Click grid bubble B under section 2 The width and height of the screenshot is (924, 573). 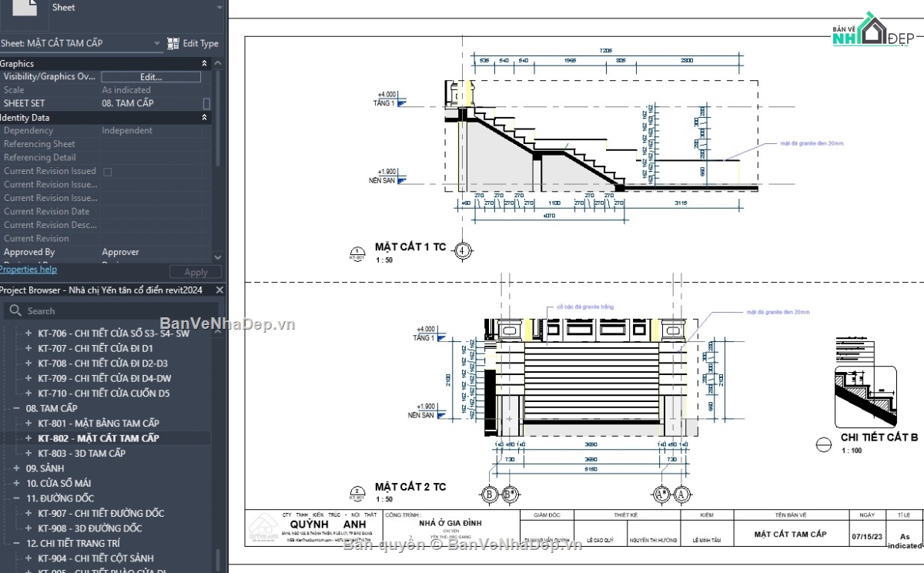coord(490,494)
